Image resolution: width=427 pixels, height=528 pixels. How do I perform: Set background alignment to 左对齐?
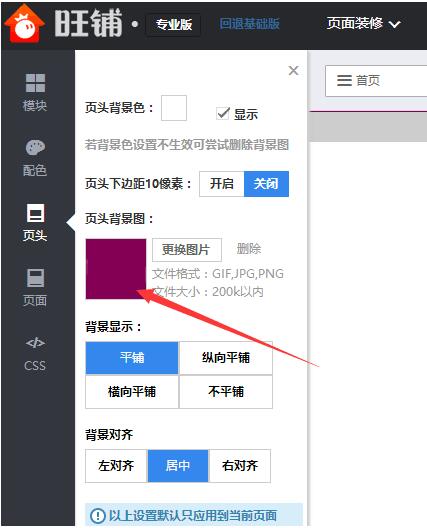coord(116,466)
